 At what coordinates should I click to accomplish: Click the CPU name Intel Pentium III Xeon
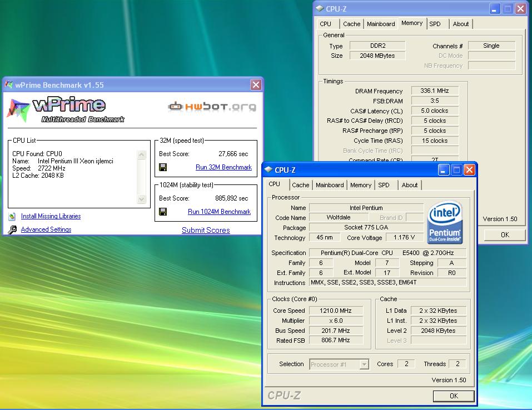point(75,161)
